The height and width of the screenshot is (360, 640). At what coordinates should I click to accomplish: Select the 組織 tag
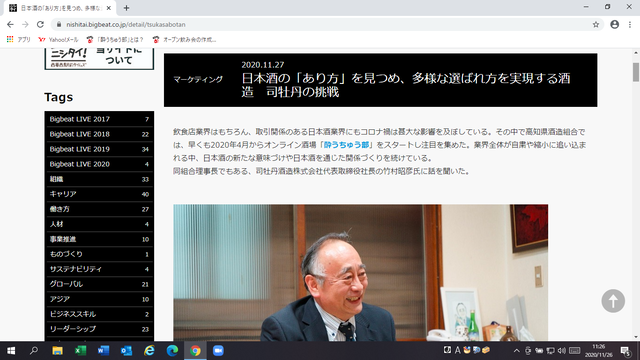[x=99, y=179]
